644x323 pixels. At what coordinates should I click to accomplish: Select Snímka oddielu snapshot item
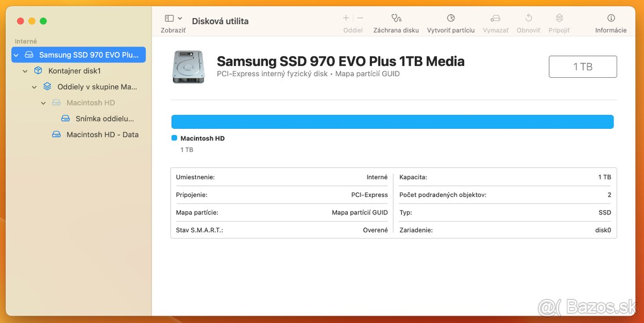(x=104, y=119)
